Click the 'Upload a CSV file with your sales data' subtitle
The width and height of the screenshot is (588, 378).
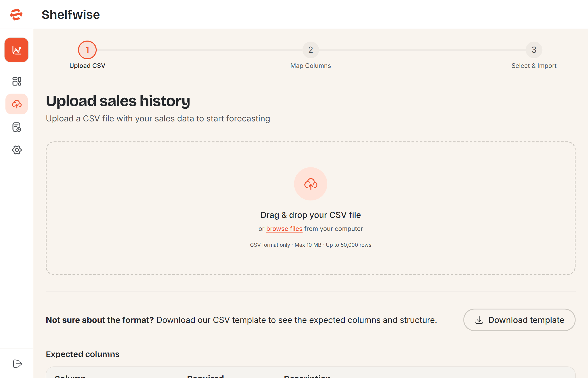[x=158, y=119]
